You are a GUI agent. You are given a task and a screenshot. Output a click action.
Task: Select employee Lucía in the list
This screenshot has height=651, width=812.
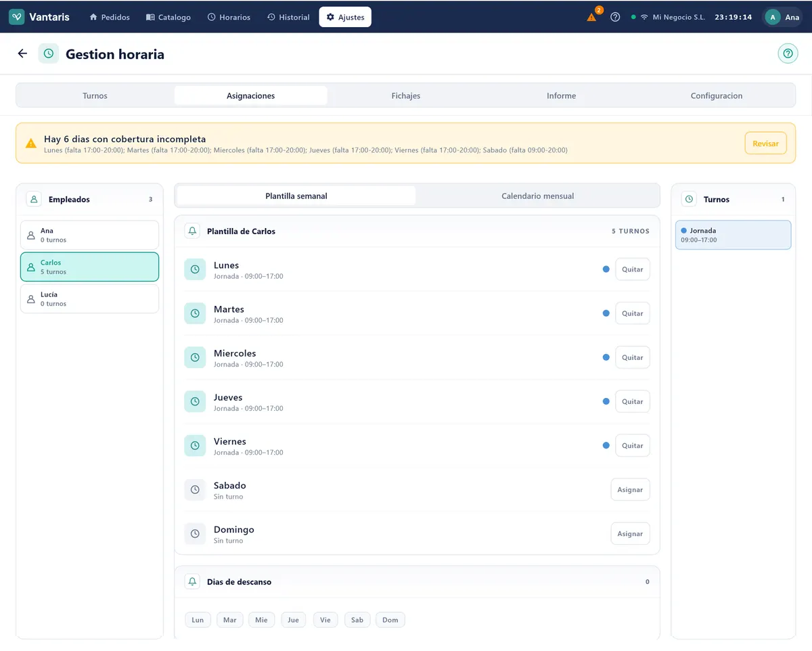[x=89, y=298]
